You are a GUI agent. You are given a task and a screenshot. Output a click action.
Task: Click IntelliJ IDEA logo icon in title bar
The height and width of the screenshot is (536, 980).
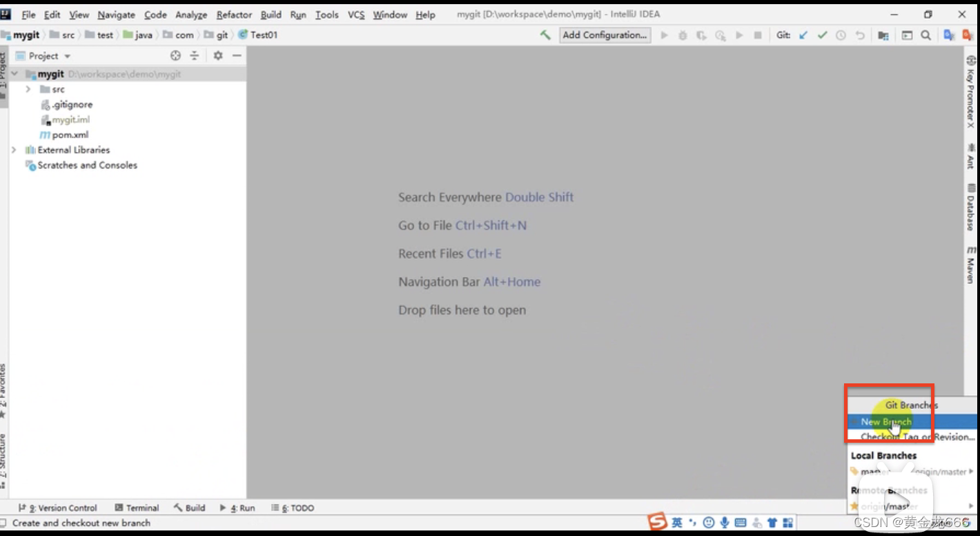point(6,14)
